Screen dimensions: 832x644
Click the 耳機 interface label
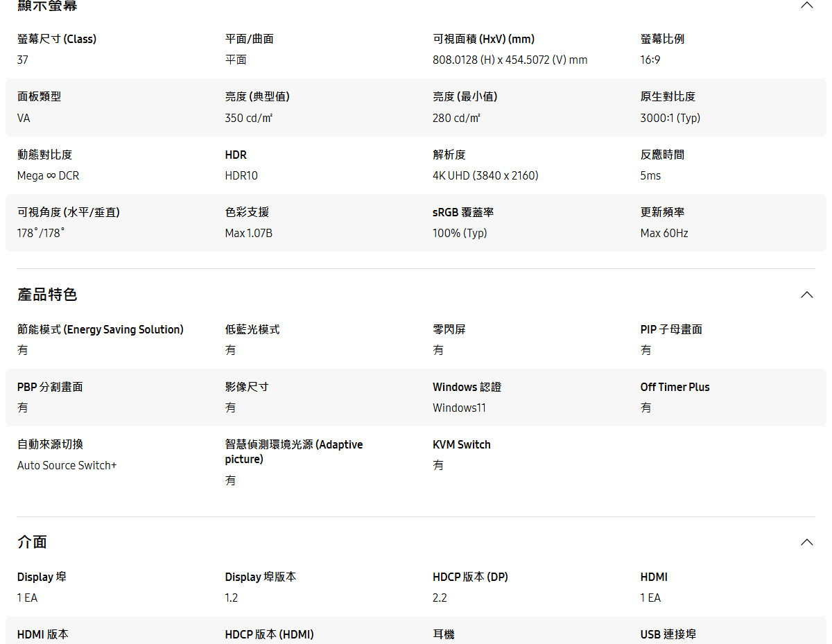pyautogui.click(x=442, y=634)
